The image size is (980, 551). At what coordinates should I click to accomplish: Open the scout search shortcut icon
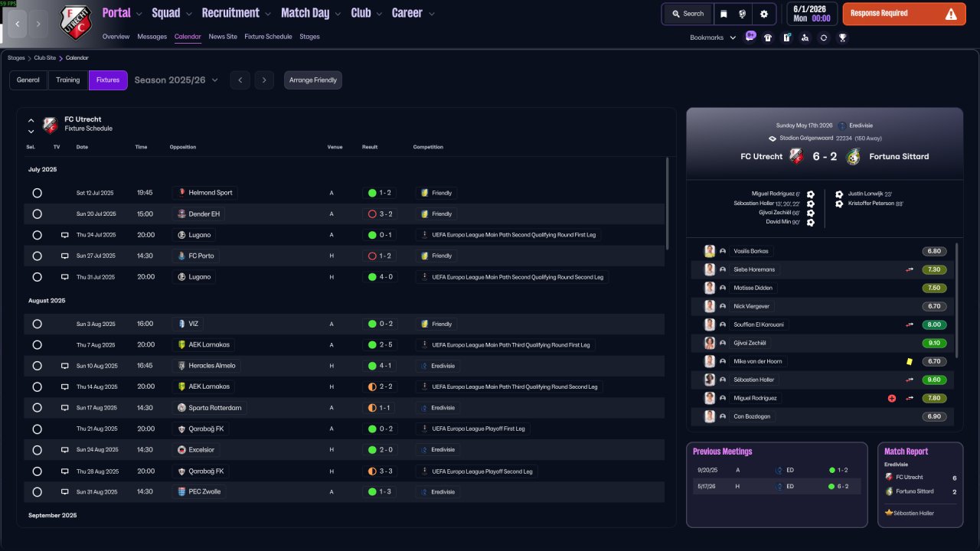point(805,37)
